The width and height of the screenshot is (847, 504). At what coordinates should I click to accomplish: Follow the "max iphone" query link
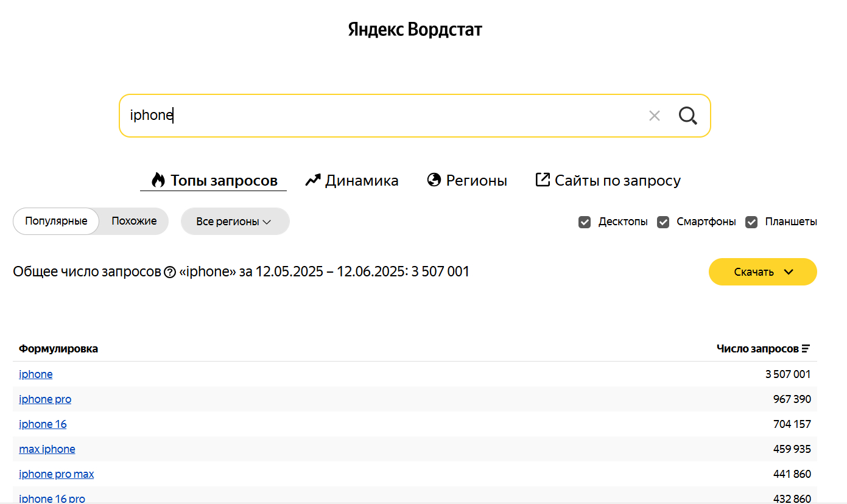pyautogui.click(x=47, y=449)
